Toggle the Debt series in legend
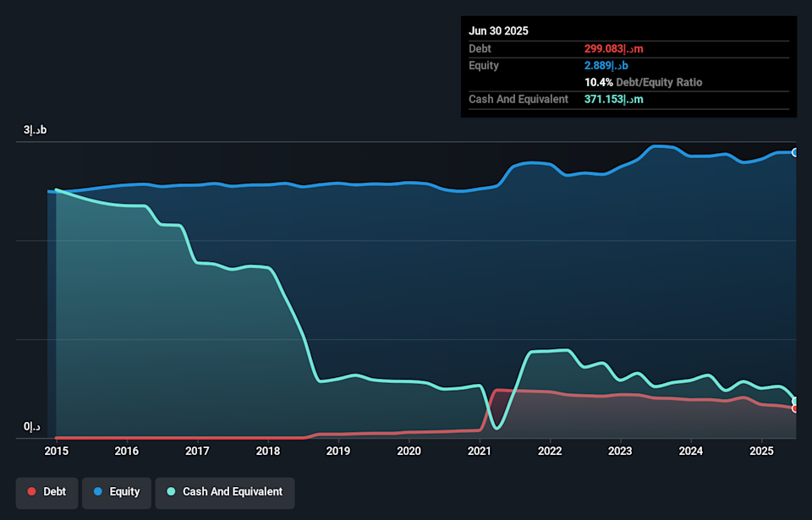 point(47,492)
